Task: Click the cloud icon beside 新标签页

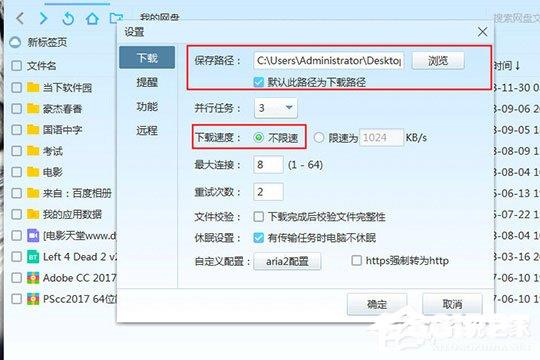Action: pyautogui.click(x=15, y=42)
